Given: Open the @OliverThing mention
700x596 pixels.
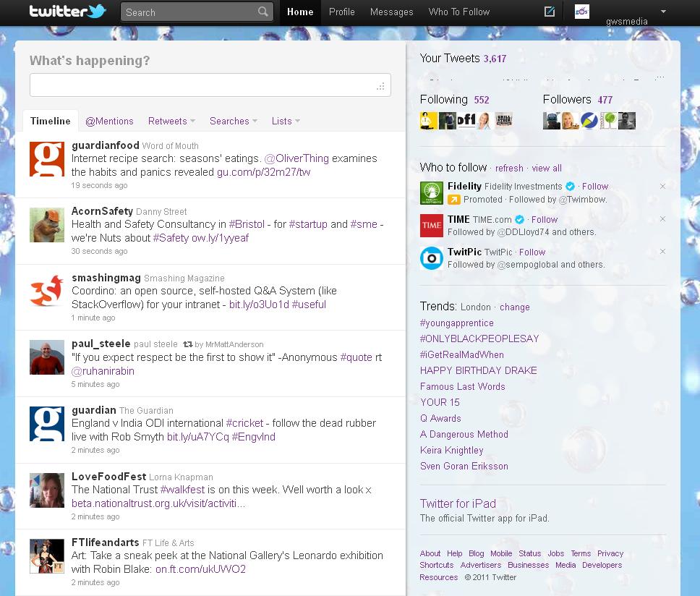Looking at the screenshot, I should coord(296,158).
